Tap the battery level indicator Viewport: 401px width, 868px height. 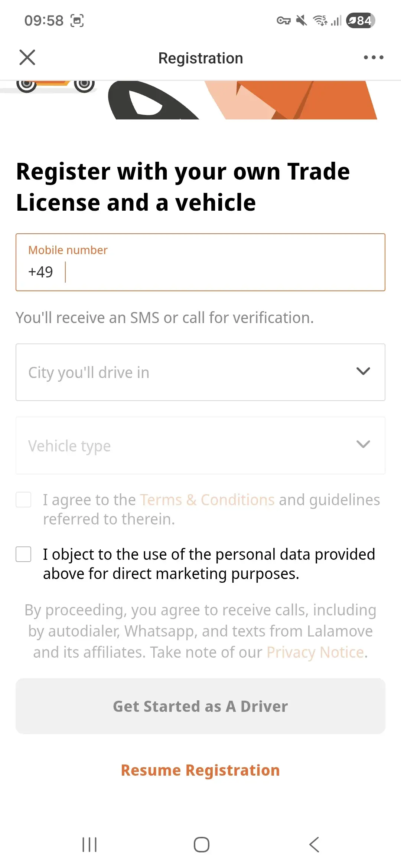click(360, 20)
